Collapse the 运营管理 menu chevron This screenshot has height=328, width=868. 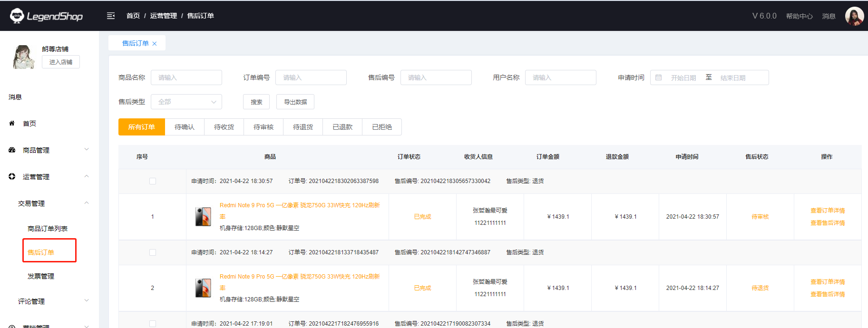point(87,176)
